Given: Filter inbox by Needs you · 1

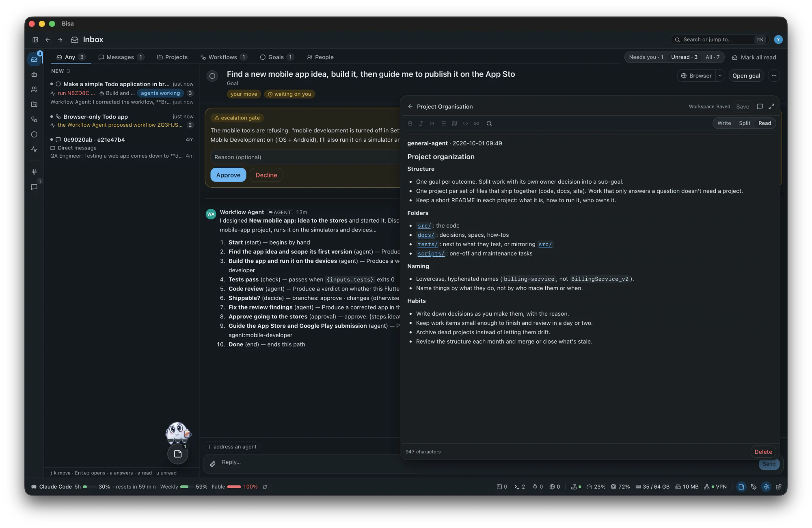Looking at the screenshot, I should pos(646,57).
